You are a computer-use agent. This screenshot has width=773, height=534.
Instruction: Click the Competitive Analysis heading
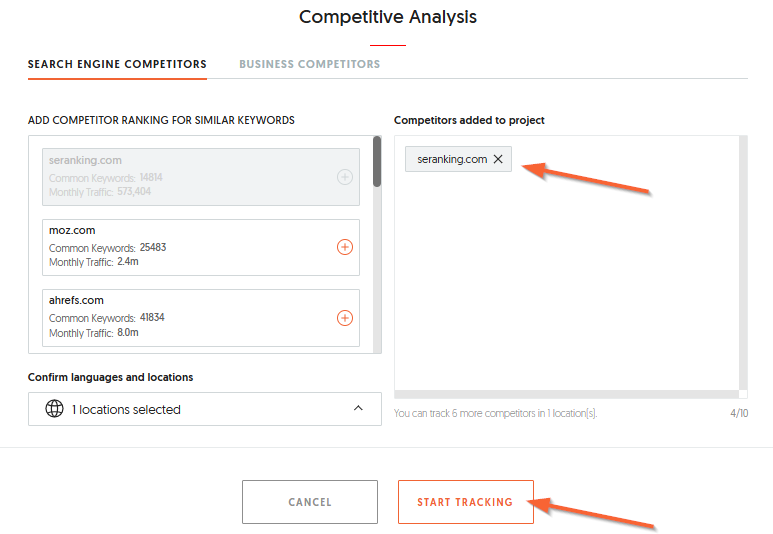click(388, 17)
